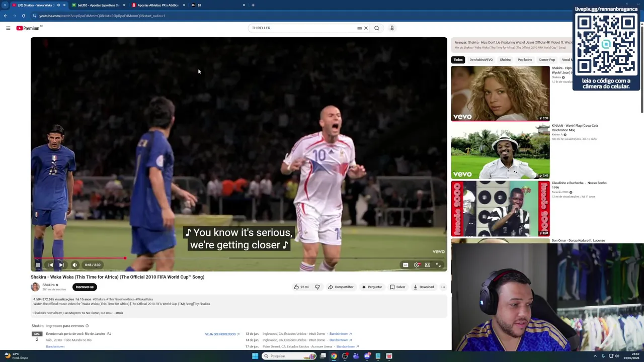
Task: Show info about Shakira event tickets
Action: pyautogui.click(x=87, y=326)
